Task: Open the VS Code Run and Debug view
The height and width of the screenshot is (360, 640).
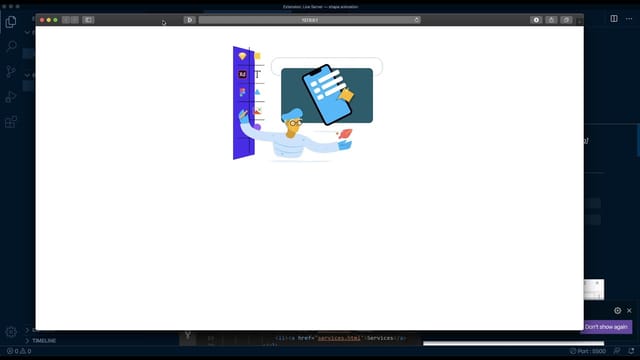Action: pyautogui.click(x=11, y=97)
